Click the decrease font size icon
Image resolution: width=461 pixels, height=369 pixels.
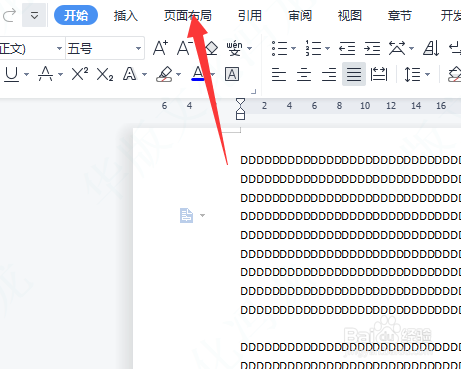[185, 48]
